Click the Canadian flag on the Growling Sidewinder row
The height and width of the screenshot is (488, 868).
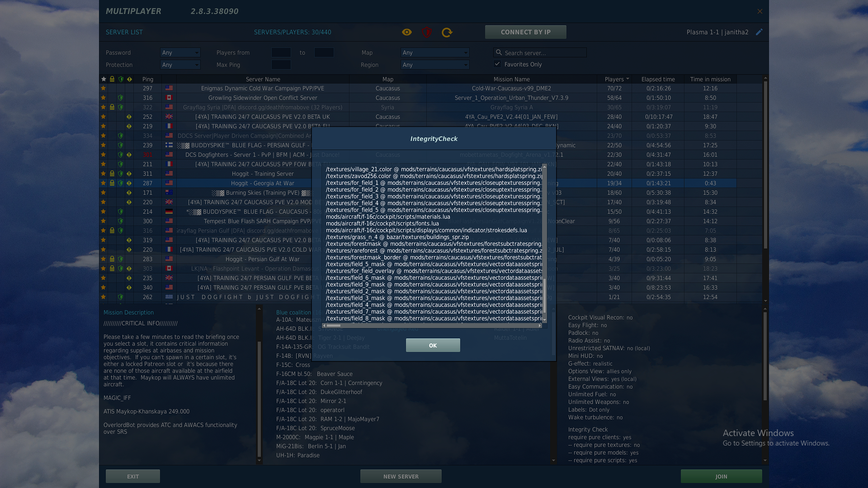169,98
